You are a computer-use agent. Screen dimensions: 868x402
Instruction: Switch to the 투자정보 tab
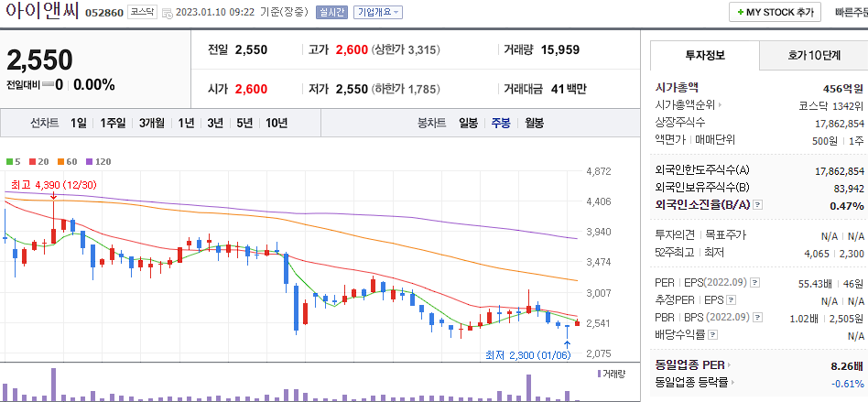[x=705, y=55]
